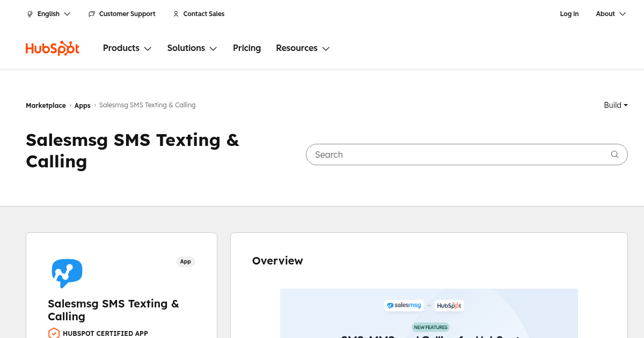Open the Solutions menu
Image resolution: width=644 pixels, height=338 pixels.
(192, 48)
